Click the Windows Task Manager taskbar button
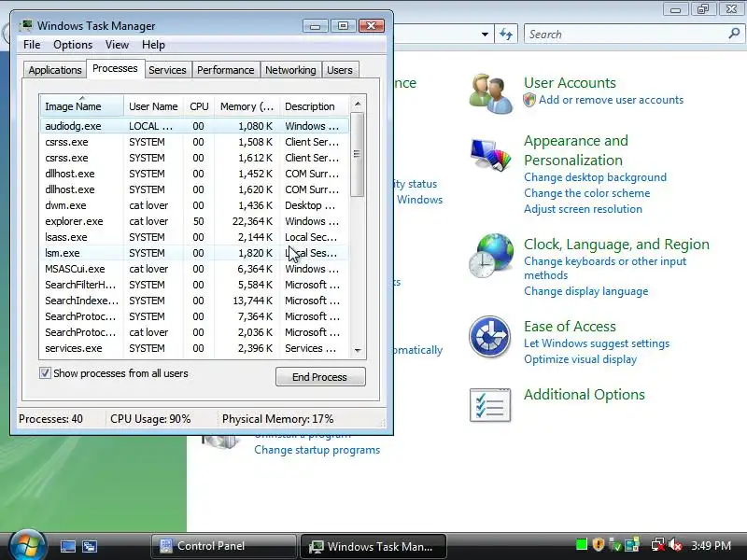747x560 pixels. (373, 546)
